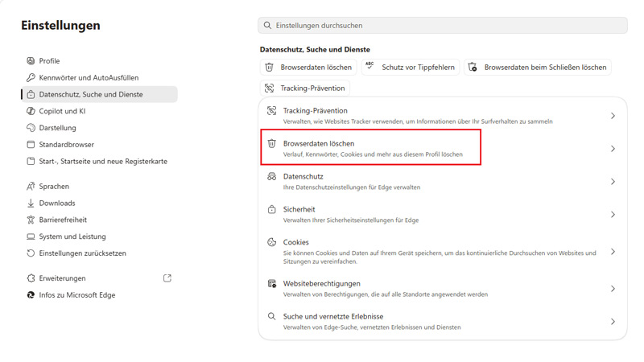
Task: Click the Sprachen language icon
Action: (31, 187)
